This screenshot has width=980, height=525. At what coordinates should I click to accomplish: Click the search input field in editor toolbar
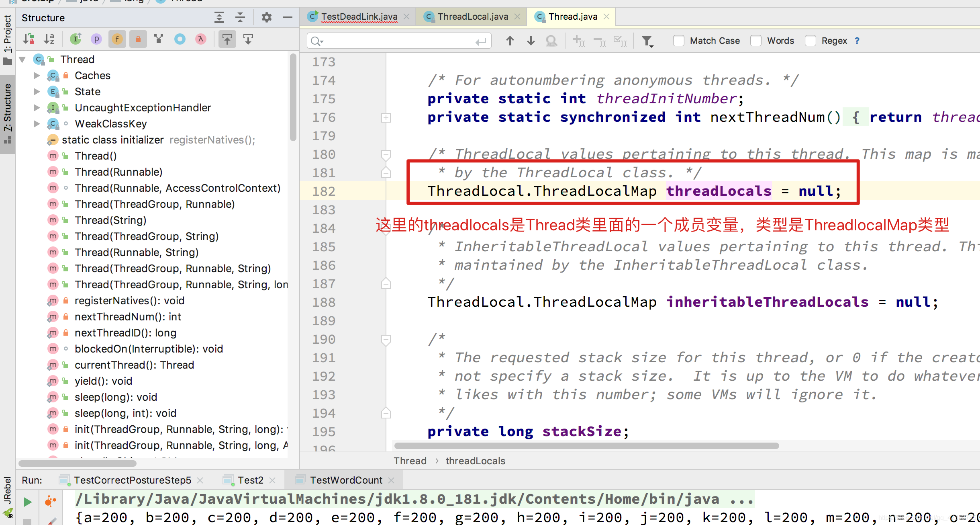click(x=398, y=40)
